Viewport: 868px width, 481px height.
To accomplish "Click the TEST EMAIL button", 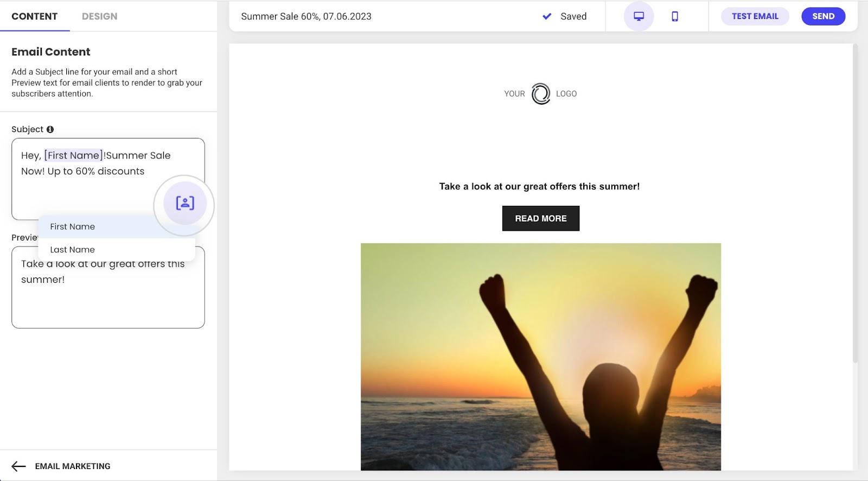I will pos(755,16).
